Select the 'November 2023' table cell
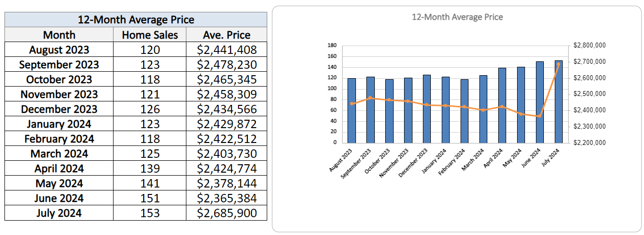 [59, 94]
